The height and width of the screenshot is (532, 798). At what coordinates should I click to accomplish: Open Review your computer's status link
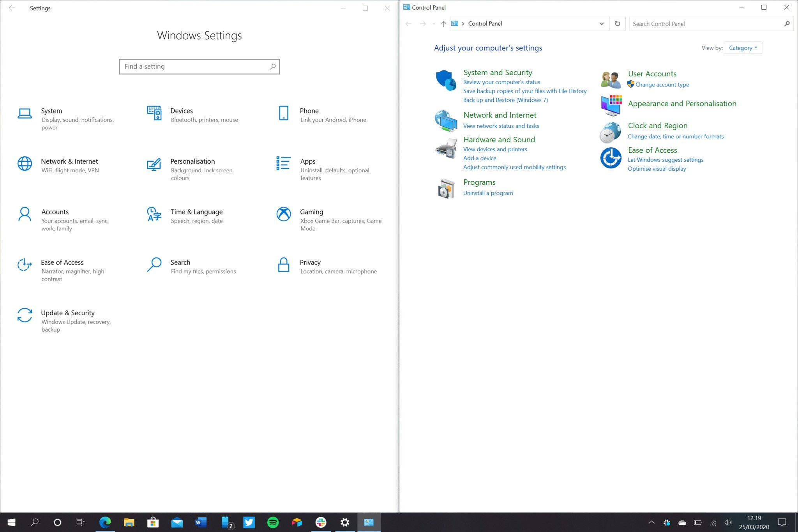pos(501,82)
